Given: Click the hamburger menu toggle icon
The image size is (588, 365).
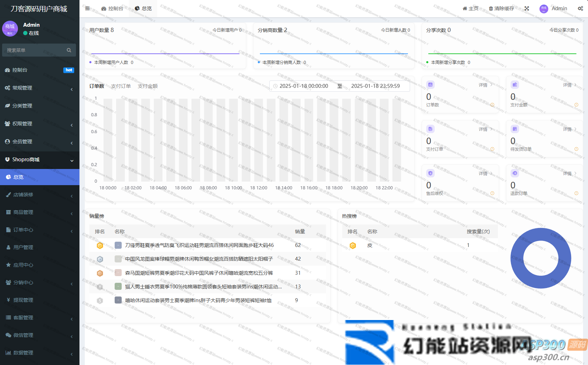Looking at the screenshot, I should coord(87,8).
